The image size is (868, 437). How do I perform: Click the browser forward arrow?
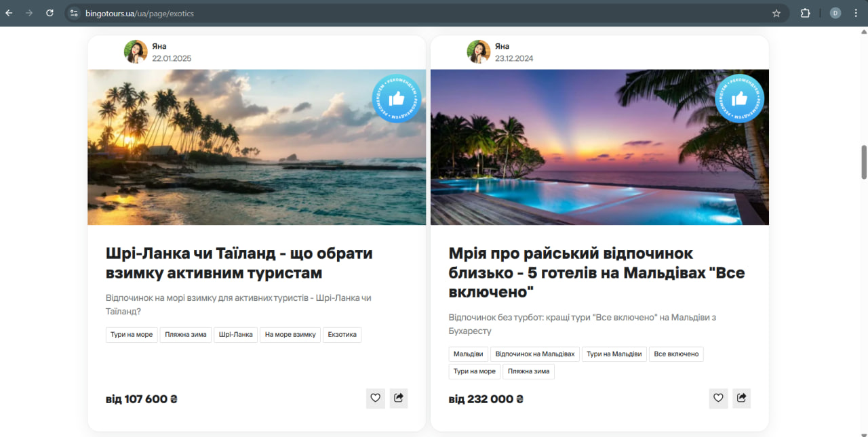[x=29, y=13]
